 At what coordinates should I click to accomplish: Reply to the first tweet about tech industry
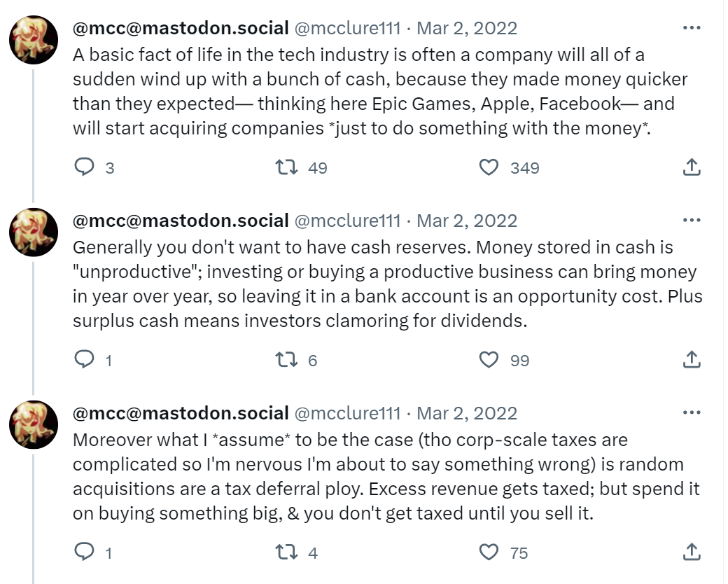(x=85, y=167)
